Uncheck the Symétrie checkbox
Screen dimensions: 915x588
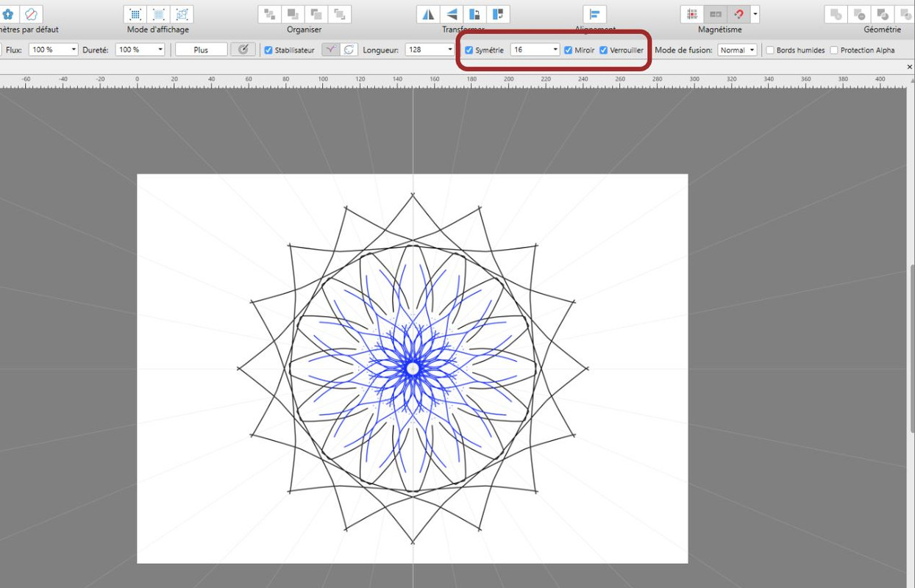pos(469,50)
